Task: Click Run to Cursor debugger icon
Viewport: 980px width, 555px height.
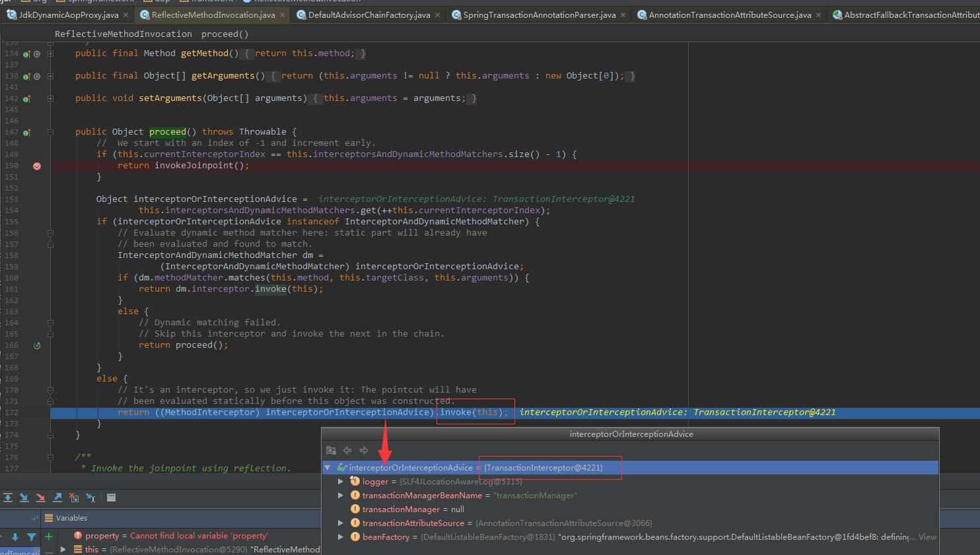Action: [90, 498]
